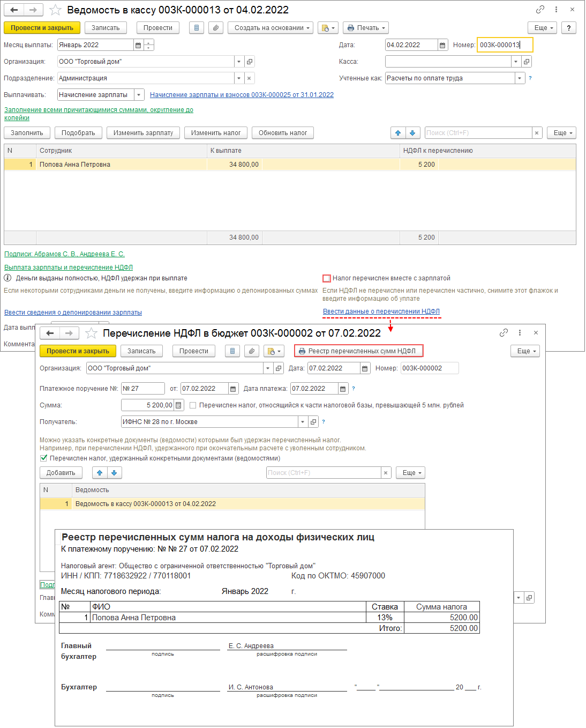The width and height of the screenshot is (586, 728).
Task: Adjust Месяц выплаты stepper arrows
Action: click(149, 46)
